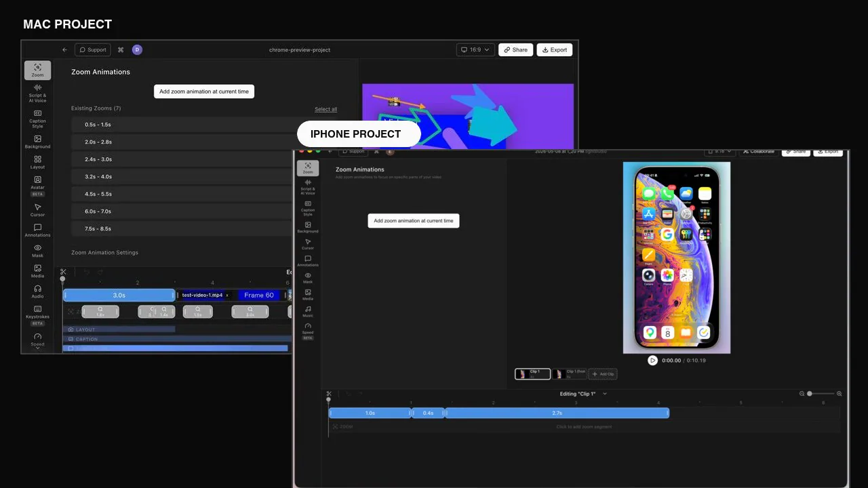Screen dimensions: 868x488
Task: Open Media panel in iPhone project sidebar
Action: (x=308, y=295)
